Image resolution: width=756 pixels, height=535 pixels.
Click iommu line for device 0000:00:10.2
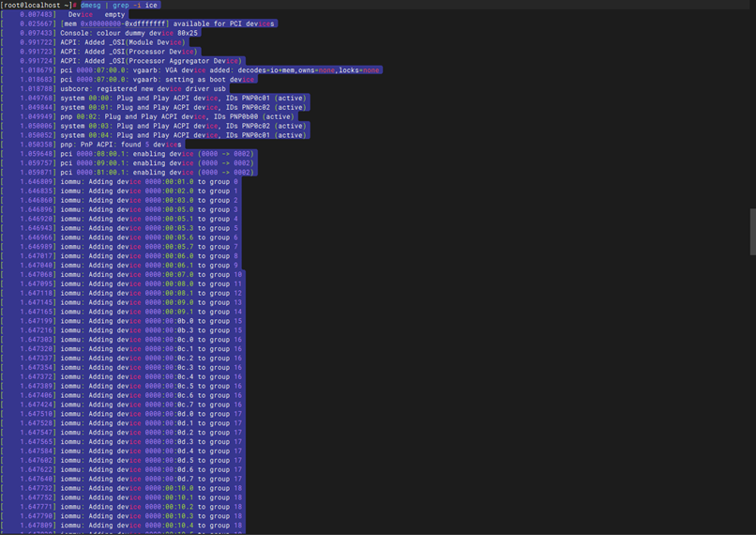pyautogui.click(x=123, y=507)
